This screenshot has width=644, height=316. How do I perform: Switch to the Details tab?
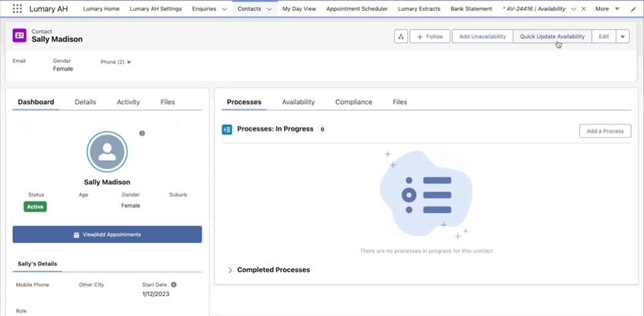[85, 102]
